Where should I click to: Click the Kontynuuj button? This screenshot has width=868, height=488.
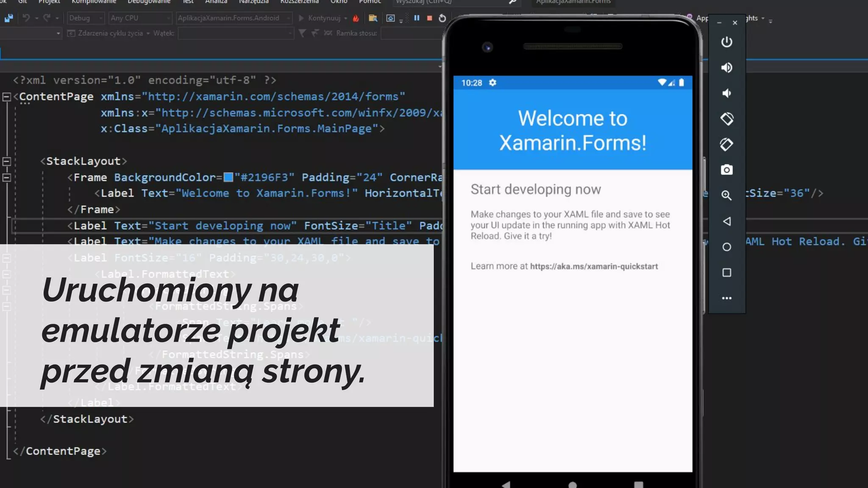click(x=320, y=18)
